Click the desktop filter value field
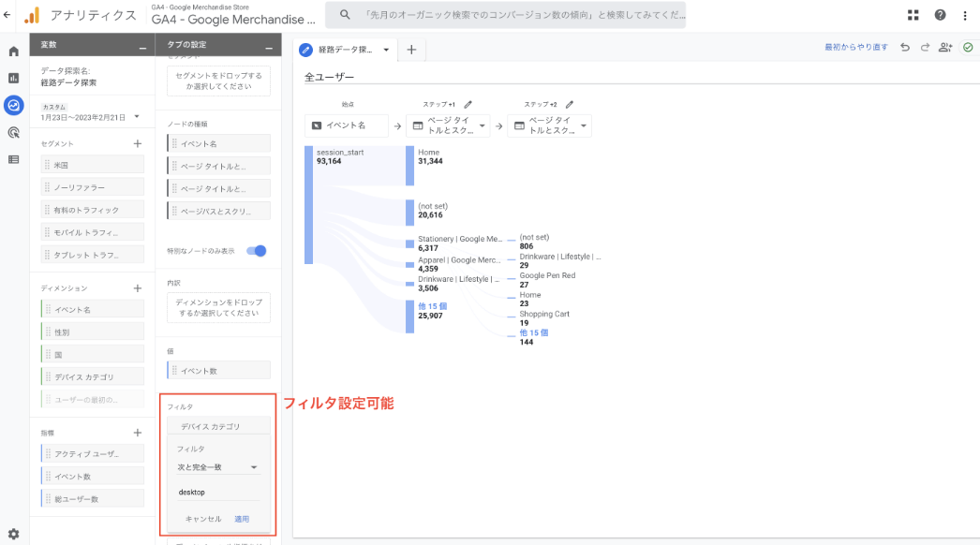Viewport: 980px width, 545px height. click(217, 493)
